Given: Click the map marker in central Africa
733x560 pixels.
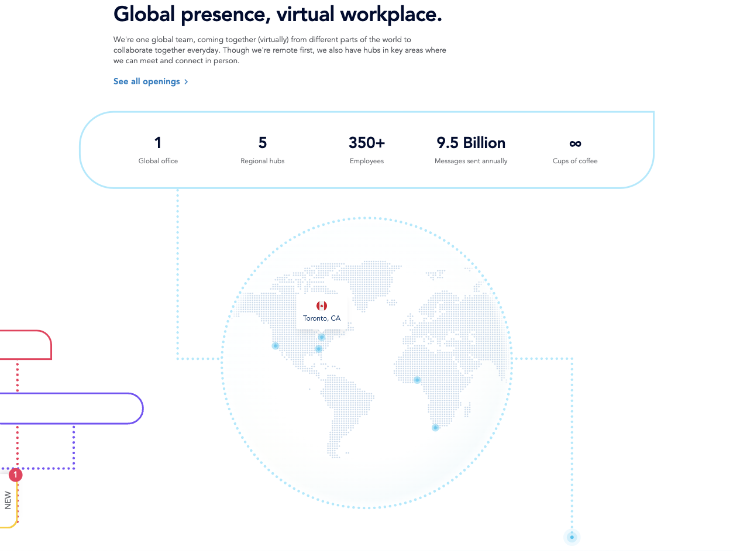Looking at the screenshot, I should (417, 380).
